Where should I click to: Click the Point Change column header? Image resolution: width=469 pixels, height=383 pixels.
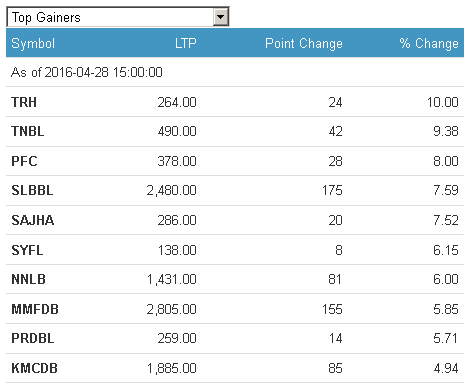304,43
